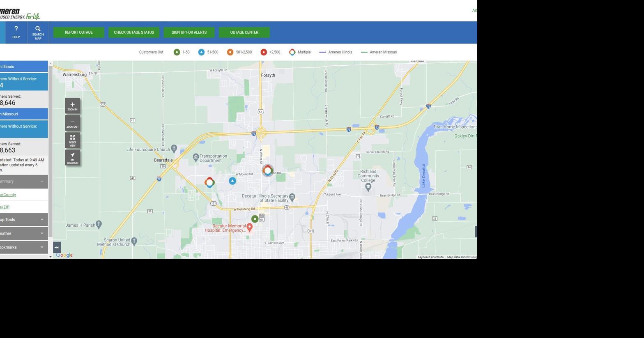Open the Outage Center button
Screen dimensions: 644x338
tap(244, 32)
